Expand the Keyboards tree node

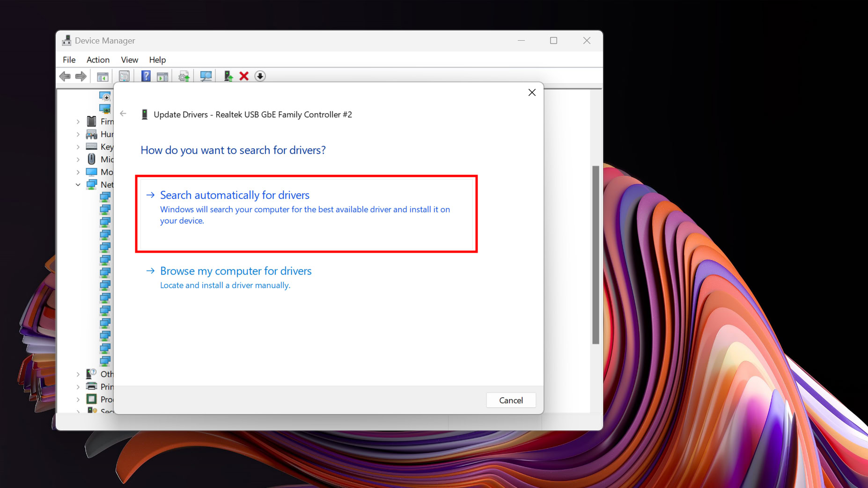78,147
